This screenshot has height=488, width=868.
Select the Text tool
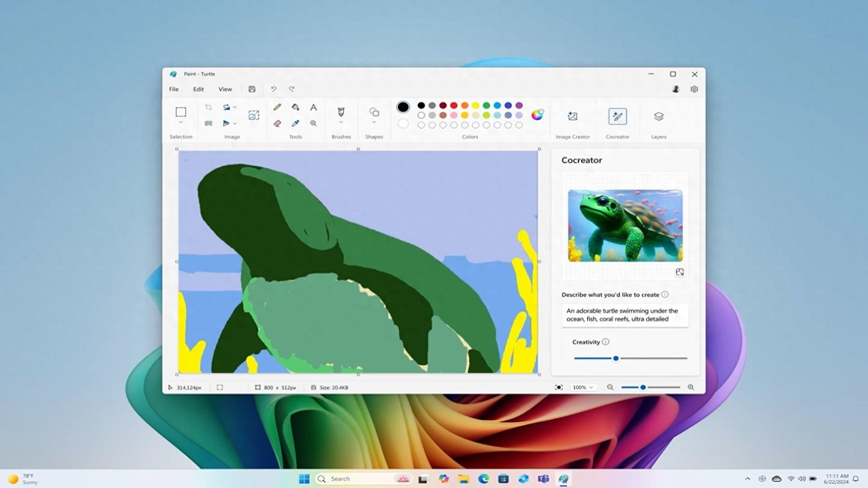313,107
